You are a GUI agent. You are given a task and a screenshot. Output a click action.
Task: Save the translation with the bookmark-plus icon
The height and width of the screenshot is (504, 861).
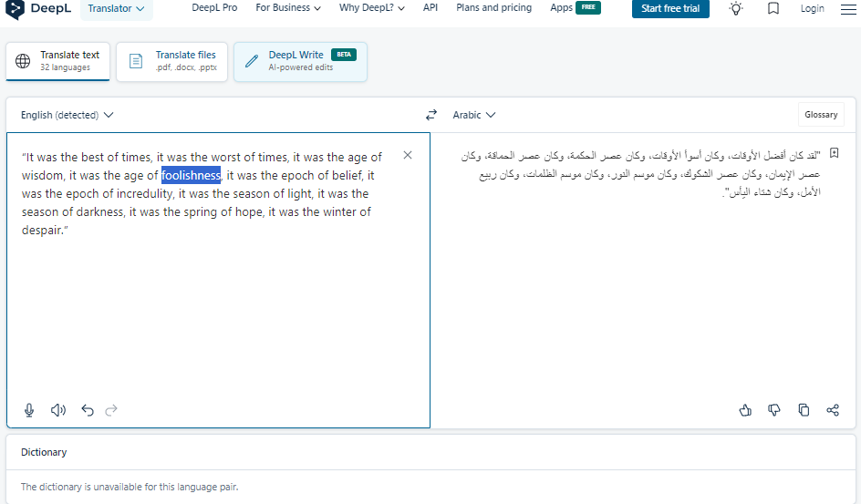(834, 153)
